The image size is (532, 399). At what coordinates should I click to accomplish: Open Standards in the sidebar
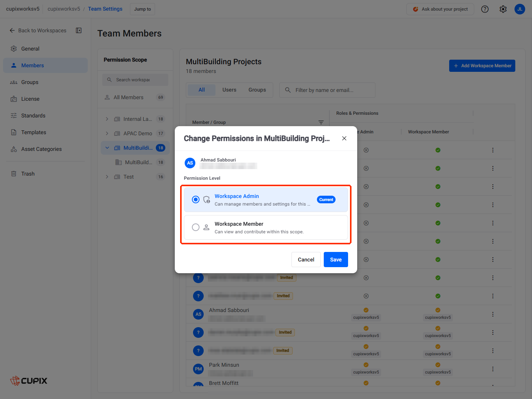(x=46, y=116)
